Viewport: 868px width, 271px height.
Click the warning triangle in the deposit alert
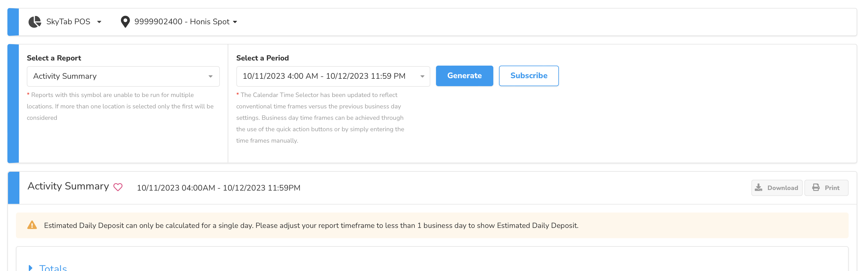[x=32, y=225]
